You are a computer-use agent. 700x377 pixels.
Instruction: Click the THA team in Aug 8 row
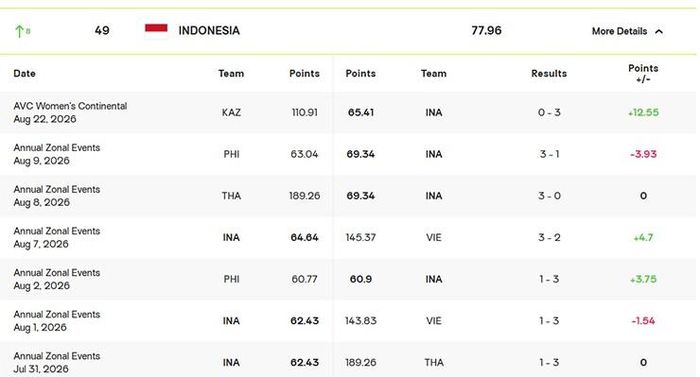[x=231, y=196]
